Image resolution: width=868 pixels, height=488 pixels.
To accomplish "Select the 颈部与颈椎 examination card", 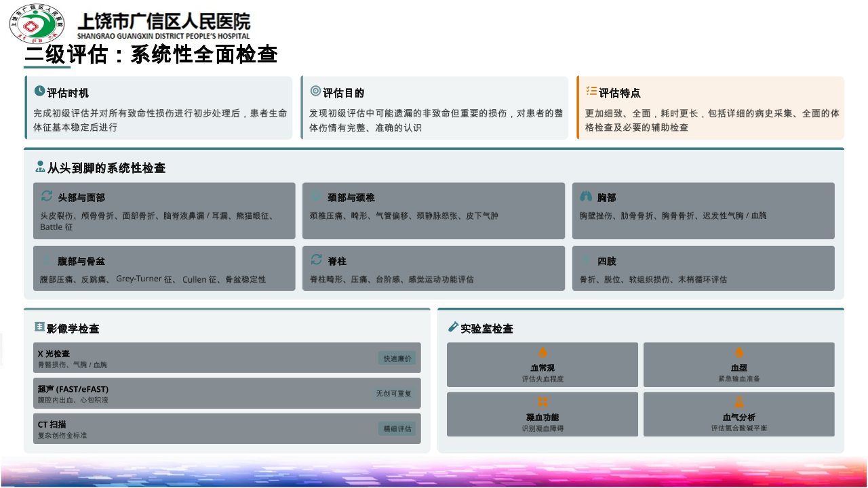I will (x=433, y=210).
